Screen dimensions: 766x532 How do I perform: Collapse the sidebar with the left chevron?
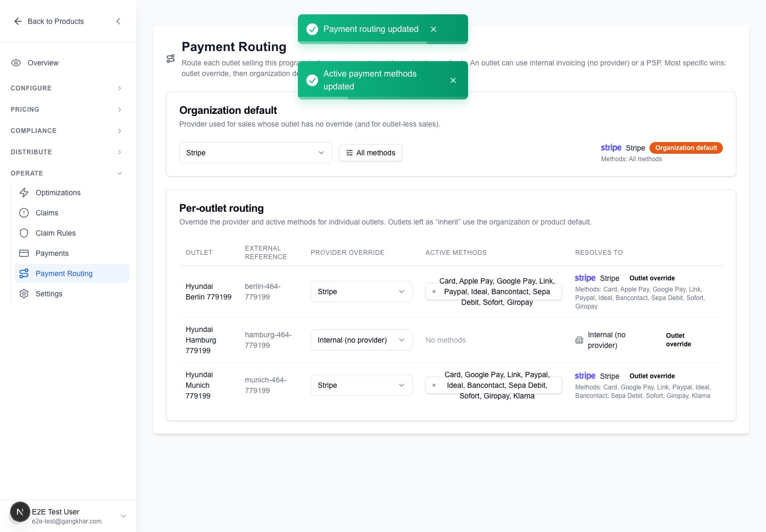pyautogui.click(x=118, y=21)
